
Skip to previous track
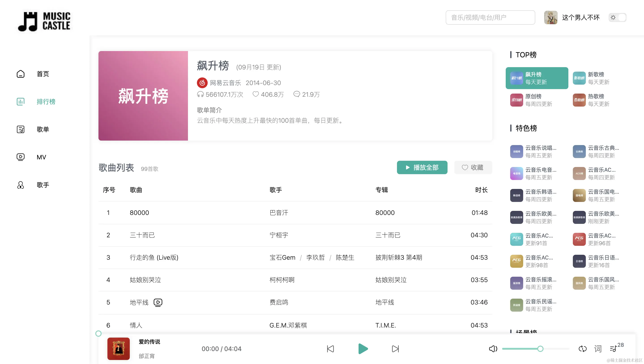tap(330, 349)
